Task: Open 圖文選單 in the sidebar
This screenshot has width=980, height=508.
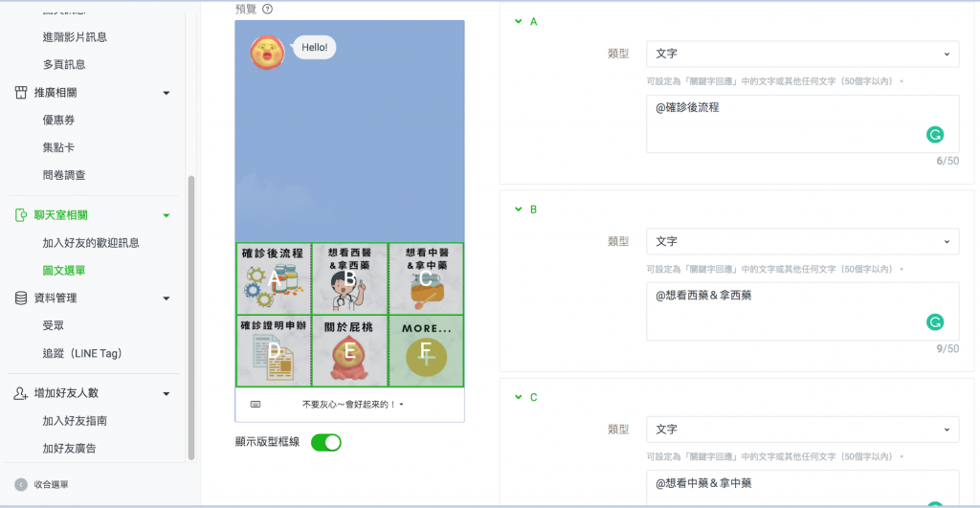Action: (x=64, y=271)
